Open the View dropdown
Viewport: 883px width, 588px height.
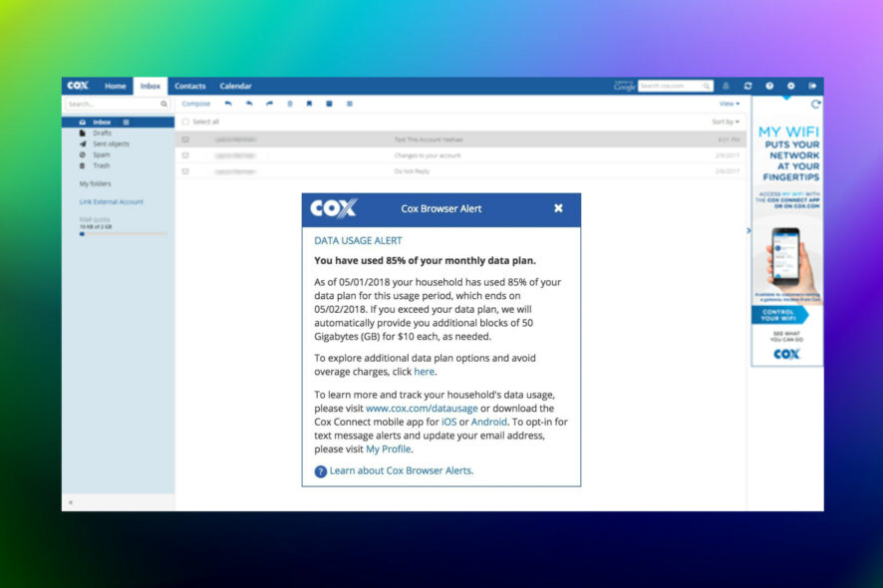(x=730, y=104)
